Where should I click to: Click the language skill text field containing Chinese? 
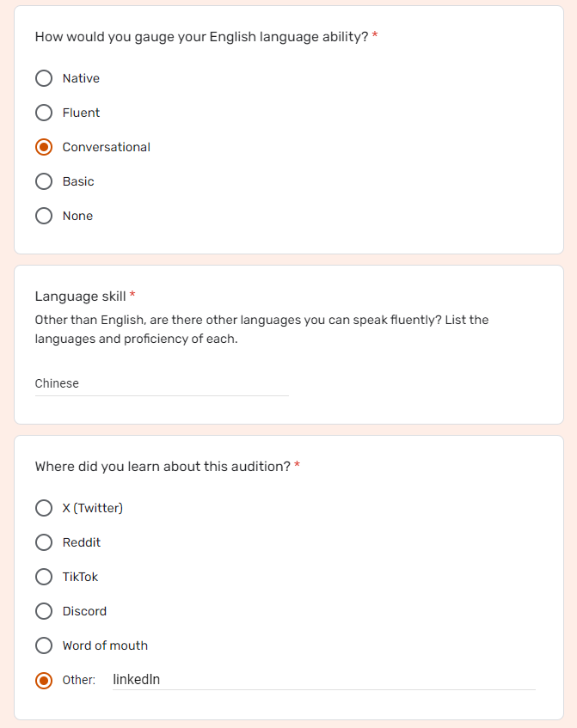pos(162,384)
